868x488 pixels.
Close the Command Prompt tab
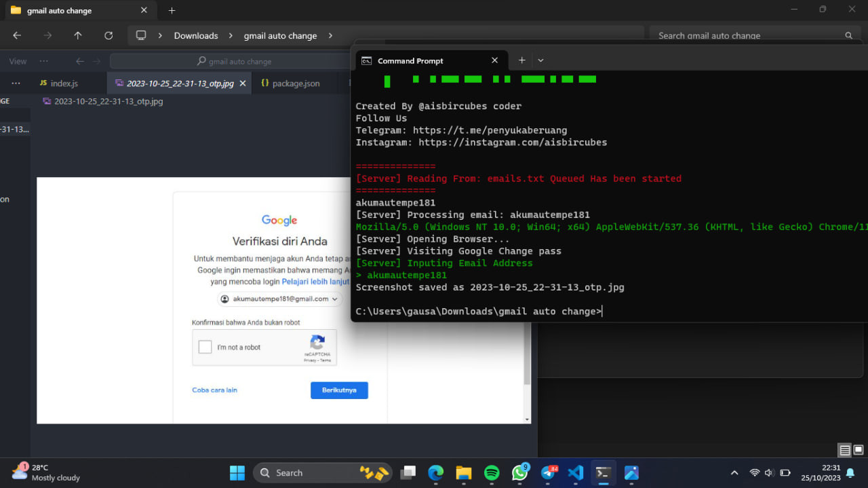(x=494, y=60)
